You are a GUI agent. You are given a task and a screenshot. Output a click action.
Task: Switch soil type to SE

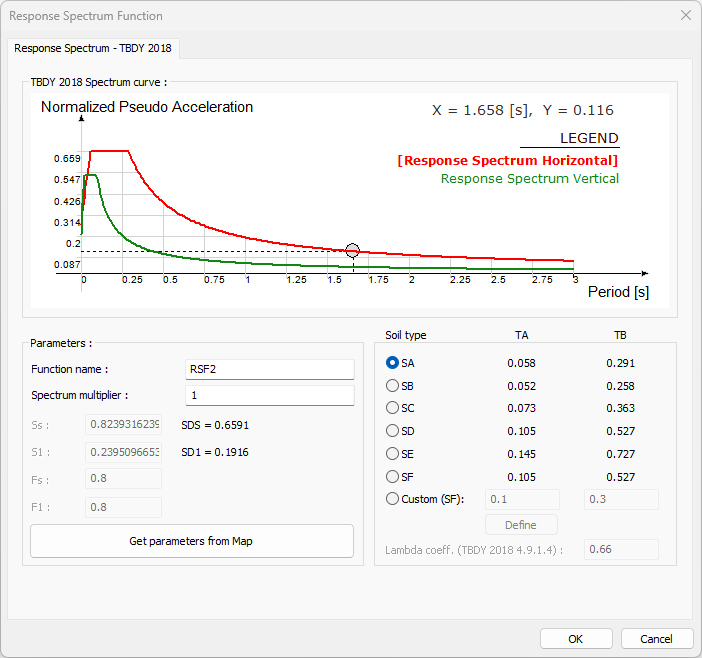click(393, 454)
